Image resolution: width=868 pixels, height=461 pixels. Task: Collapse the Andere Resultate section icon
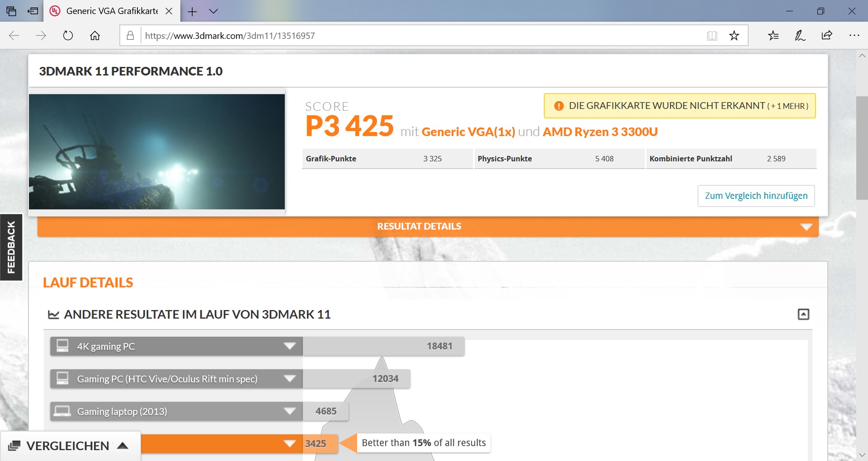[803, 314]
